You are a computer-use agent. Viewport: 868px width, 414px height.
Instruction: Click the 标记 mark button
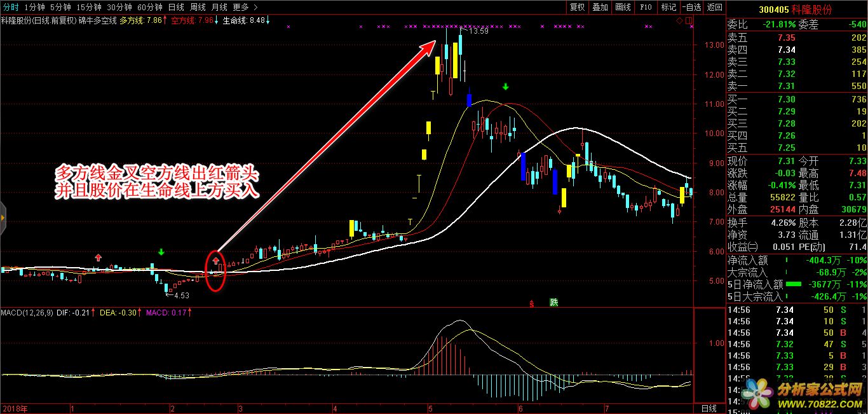[x=668, y=7]
